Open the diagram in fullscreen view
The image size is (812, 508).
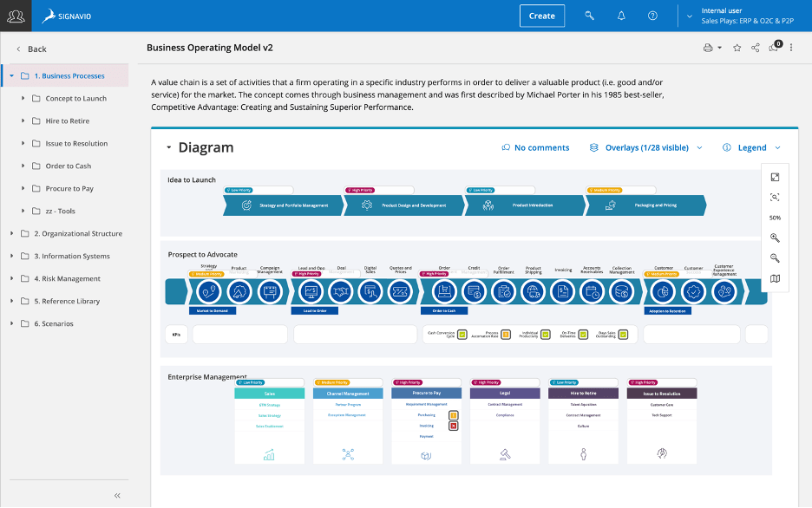click(775, 177)
